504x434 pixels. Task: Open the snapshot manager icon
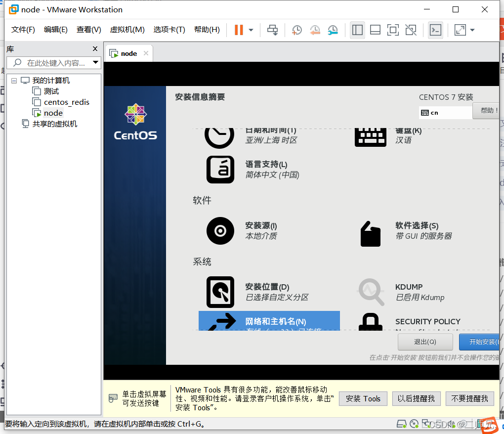pos(333,30)
